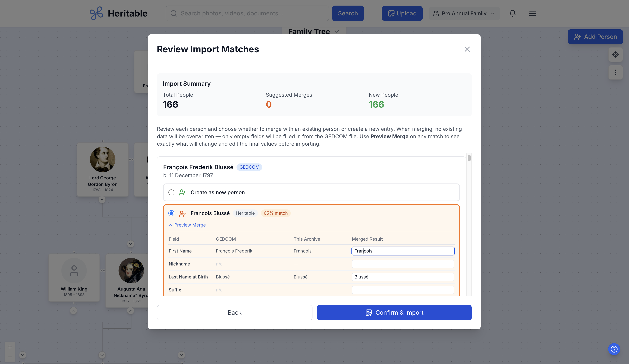
Task: Click the Heritable logo icon
Action: pyautogui.click(x=96, y=13)
